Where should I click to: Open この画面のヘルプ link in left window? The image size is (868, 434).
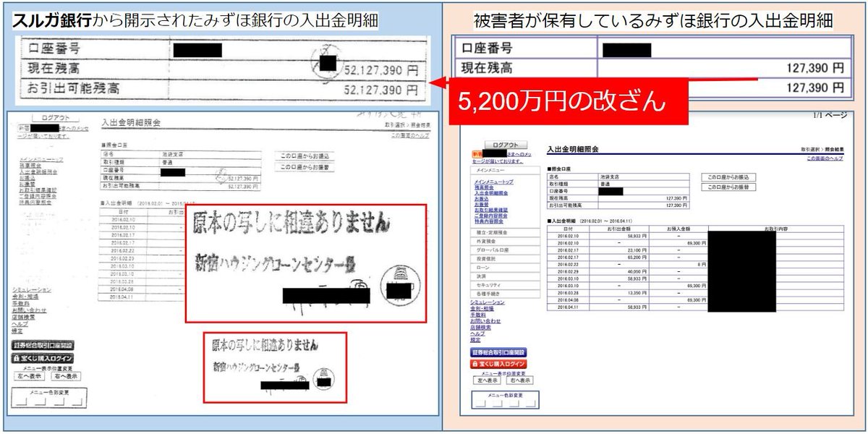[x=410, y=135]
